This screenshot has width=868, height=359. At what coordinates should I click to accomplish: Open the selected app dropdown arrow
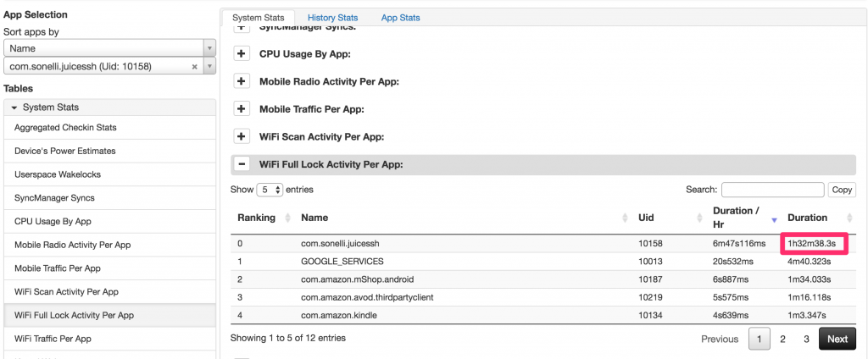210,66
